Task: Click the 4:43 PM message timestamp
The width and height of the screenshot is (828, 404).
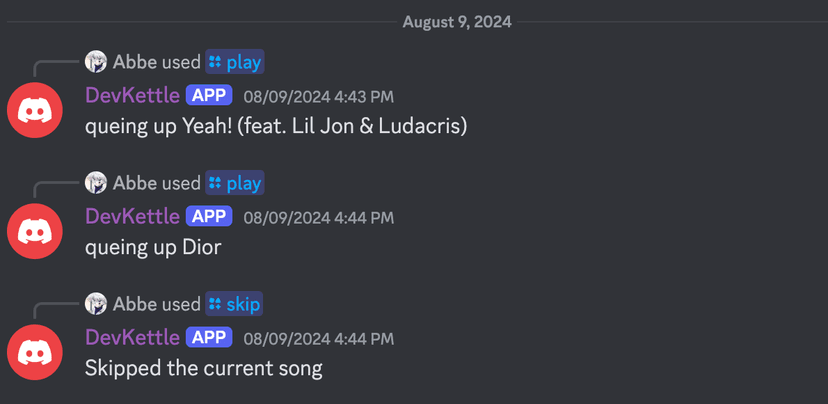Action: click(318, 97)
